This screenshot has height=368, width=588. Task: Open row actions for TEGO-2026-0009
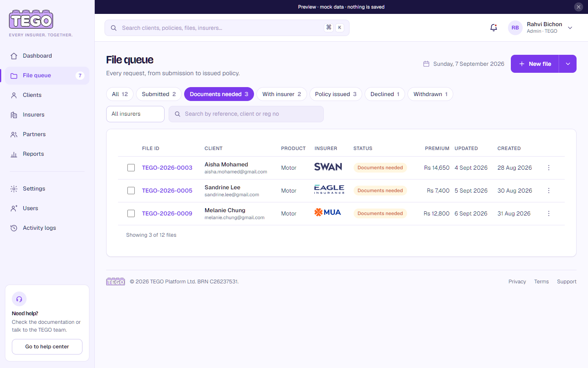coord(549,213)
